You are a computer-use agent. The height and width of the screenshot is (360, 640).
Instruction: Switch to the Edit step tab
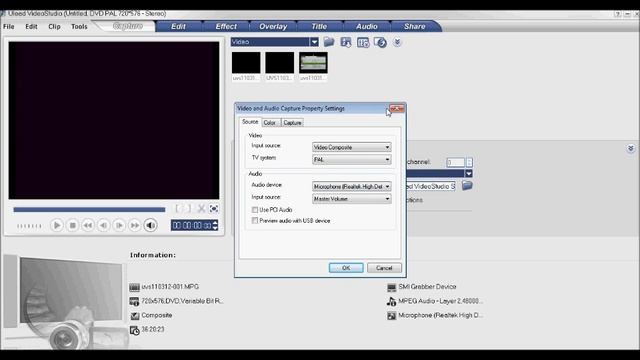[x=178, y=26]
